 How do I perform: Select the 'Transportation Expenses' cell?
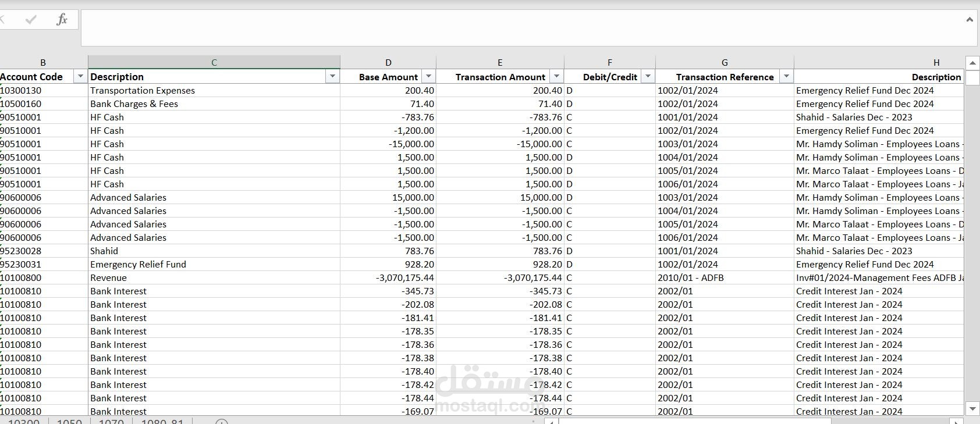214,90
